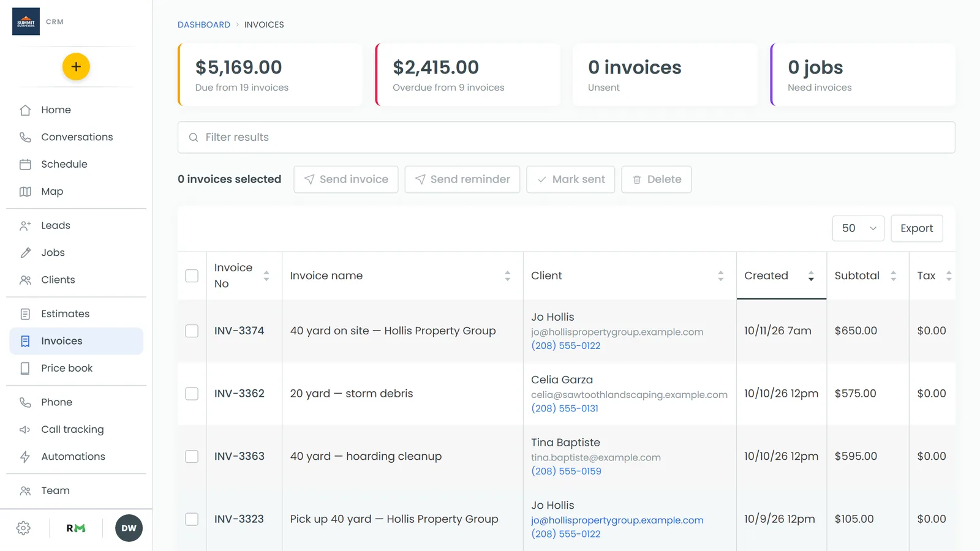The image size is (980, 551).
Task: Go to Clients in the sidebar
Action: [x=76, y=280]
